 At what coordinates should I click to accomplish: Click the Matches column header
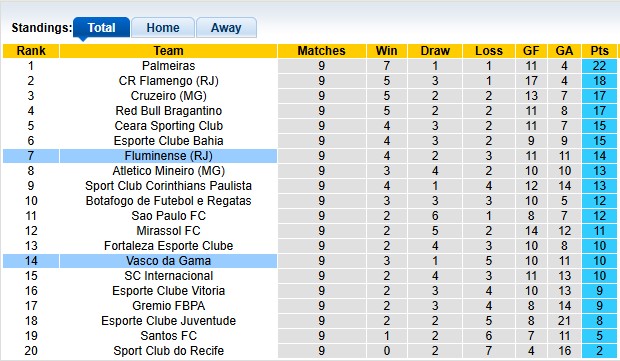tap(321, 51)
